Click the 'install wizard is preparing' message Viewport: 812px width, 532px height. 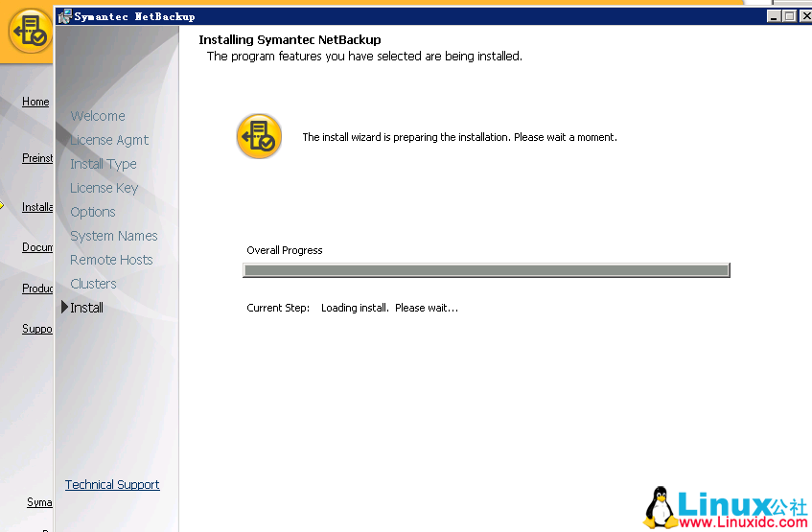460,137
